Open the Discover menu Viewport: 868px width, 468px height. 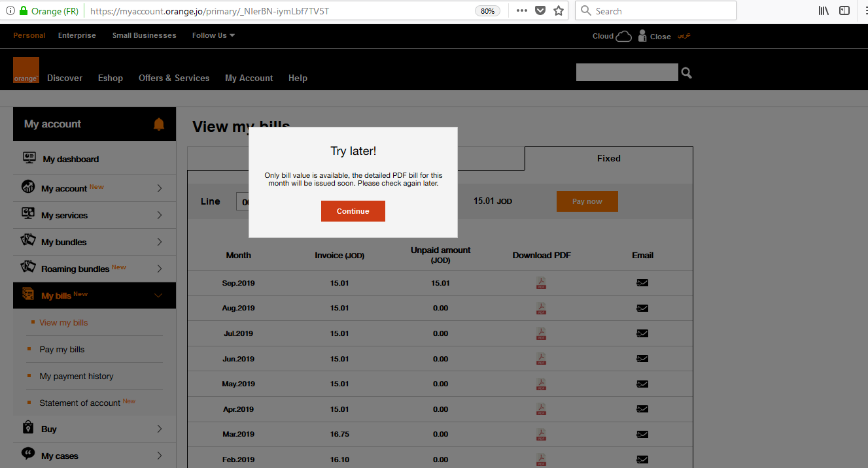point(65,78)
